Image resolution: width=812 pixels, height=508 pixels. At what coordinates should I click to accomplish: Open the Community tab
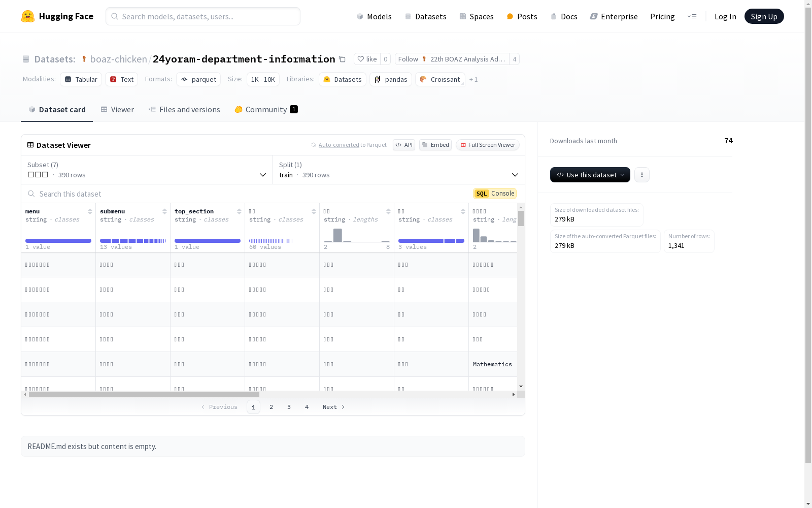[x=266, y=110]
